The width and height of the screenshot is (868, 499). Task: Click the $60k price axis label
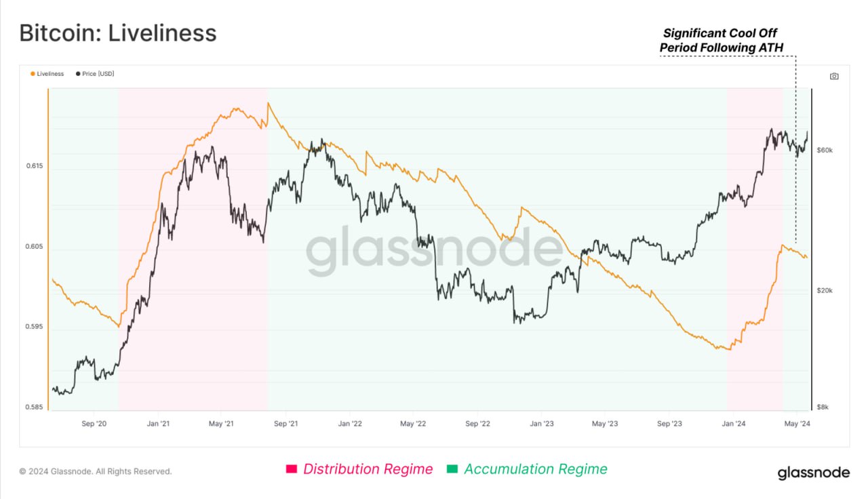825,150
